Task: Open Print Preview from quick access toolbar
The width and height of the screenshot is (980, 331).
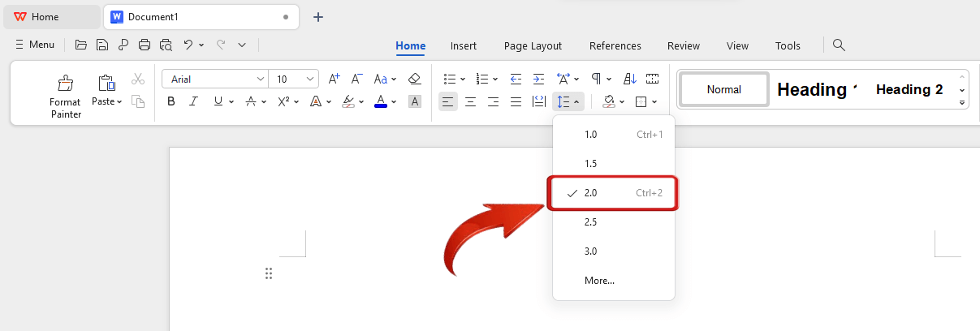Action: click(166, 45)
